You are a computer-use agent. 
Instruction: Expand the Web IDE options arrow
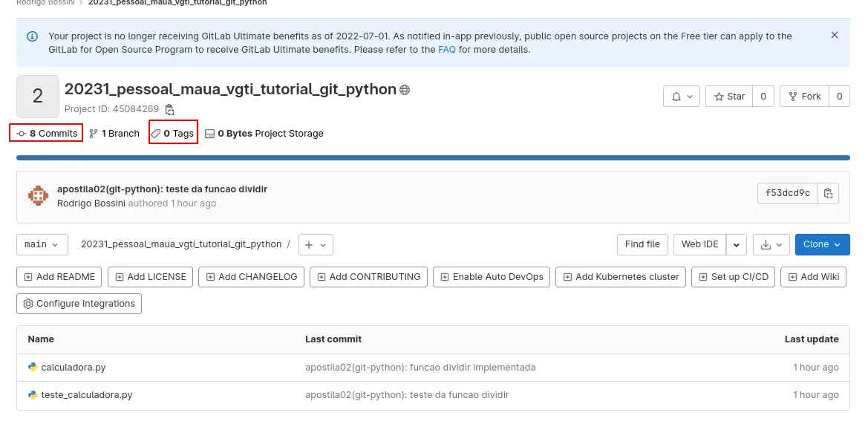737,244
